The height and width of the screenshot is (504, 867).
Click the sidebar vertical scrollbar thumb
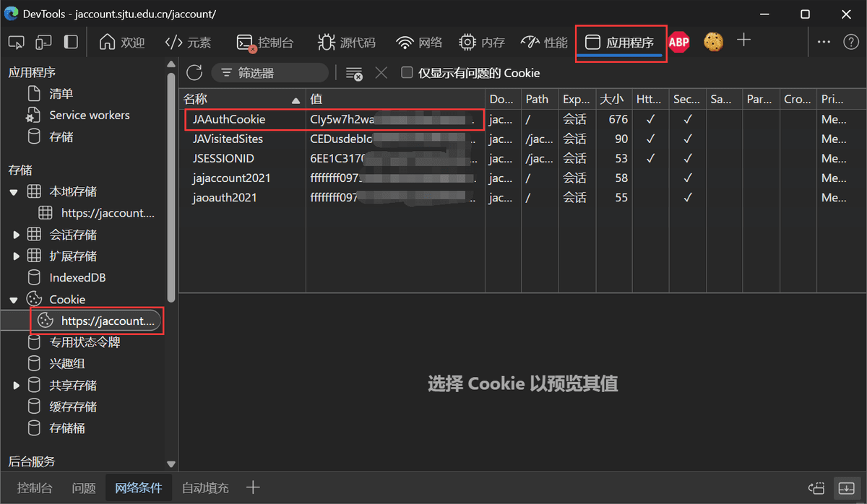tap(171, 187)
